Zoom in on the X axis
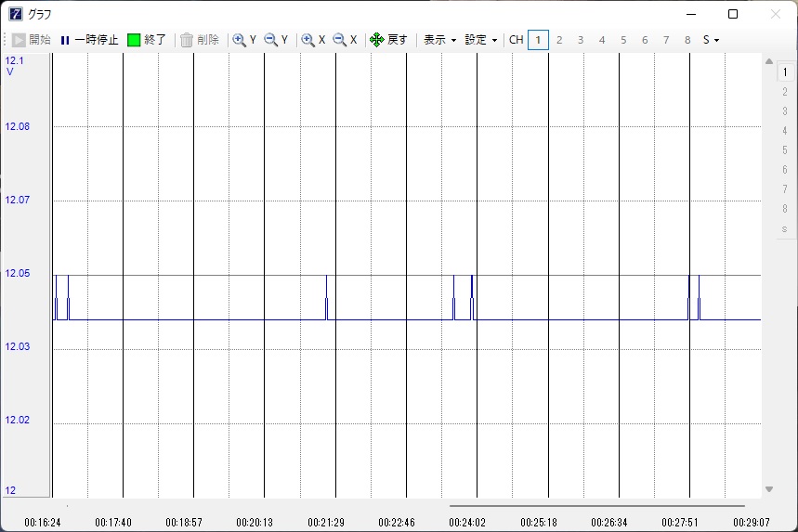The height and width of the screenshot is (532, 798). tap(314, 40)
